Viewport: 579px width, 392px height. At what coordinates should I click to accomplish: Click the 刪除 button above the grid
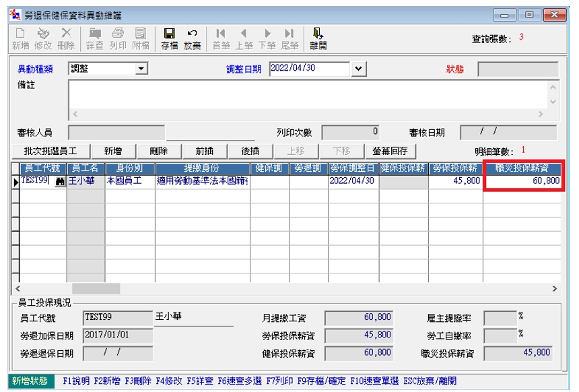[158, 151]
